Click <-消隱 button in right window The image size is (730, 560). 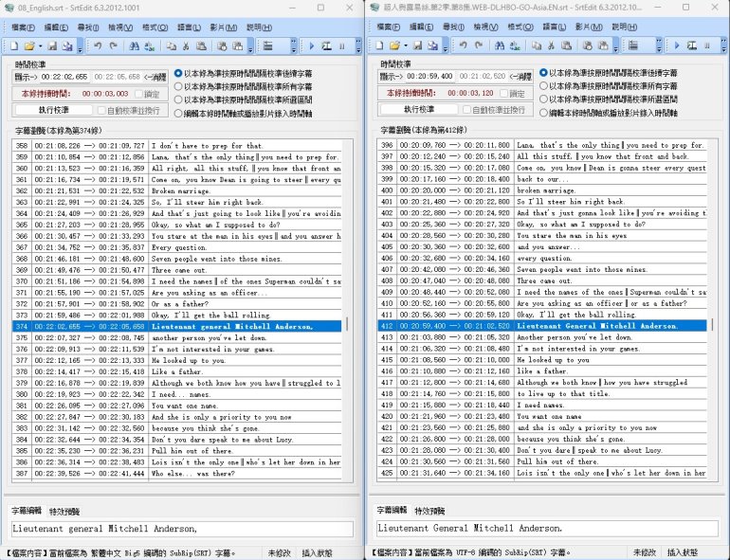click(520, 77)
